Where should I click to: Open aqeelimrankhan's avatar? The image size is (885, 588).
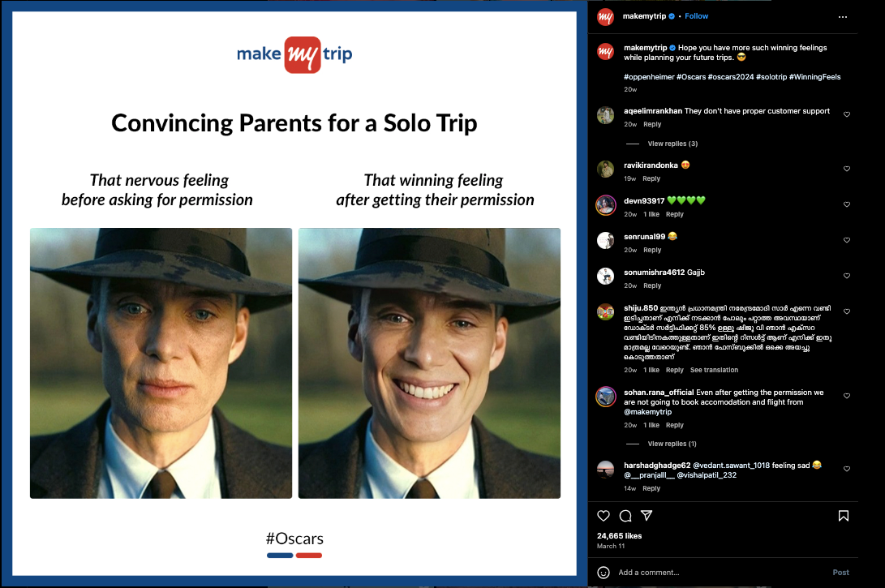[606, 115]
